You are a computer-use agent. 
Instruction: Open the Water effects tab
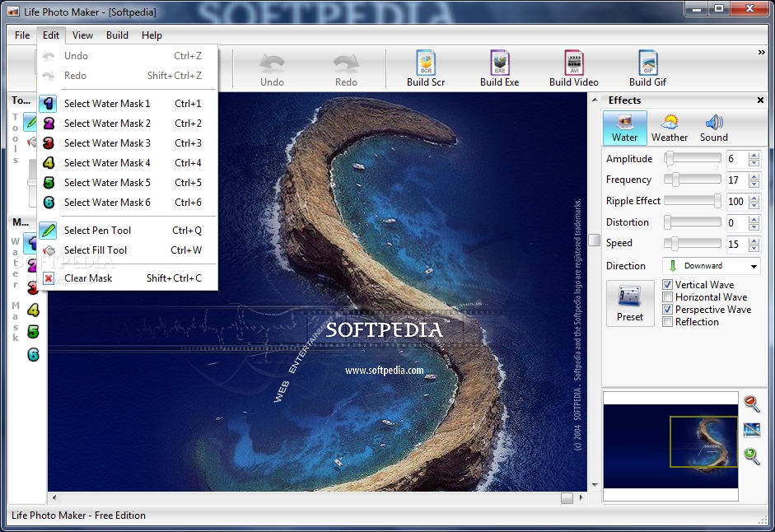(625, 128)
